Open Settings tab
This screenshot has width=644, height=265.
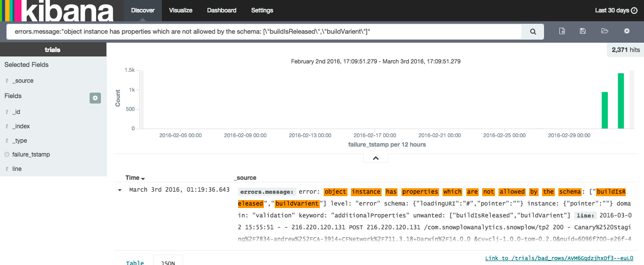pos(262,10)
